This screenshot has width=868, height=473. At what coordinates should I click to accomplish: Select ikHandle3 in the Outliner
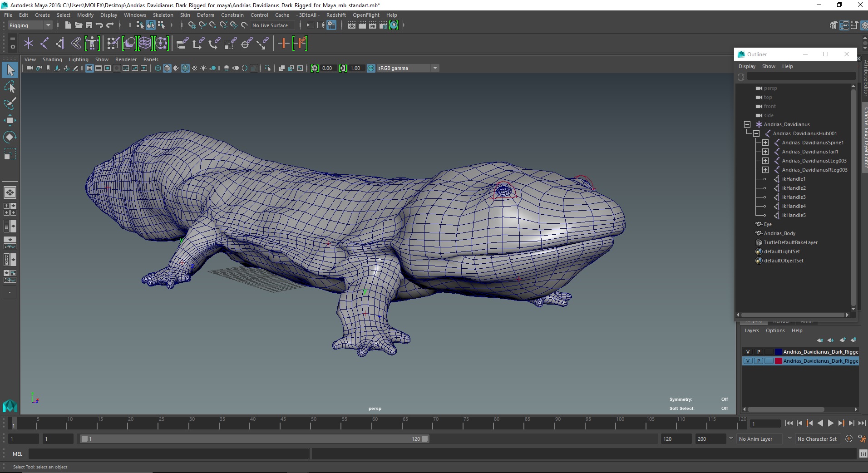794,197
